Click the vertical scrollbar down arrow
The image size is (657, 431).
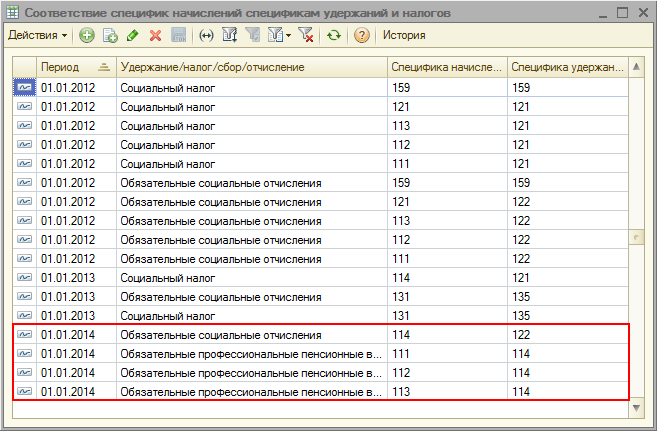point(637,394)
